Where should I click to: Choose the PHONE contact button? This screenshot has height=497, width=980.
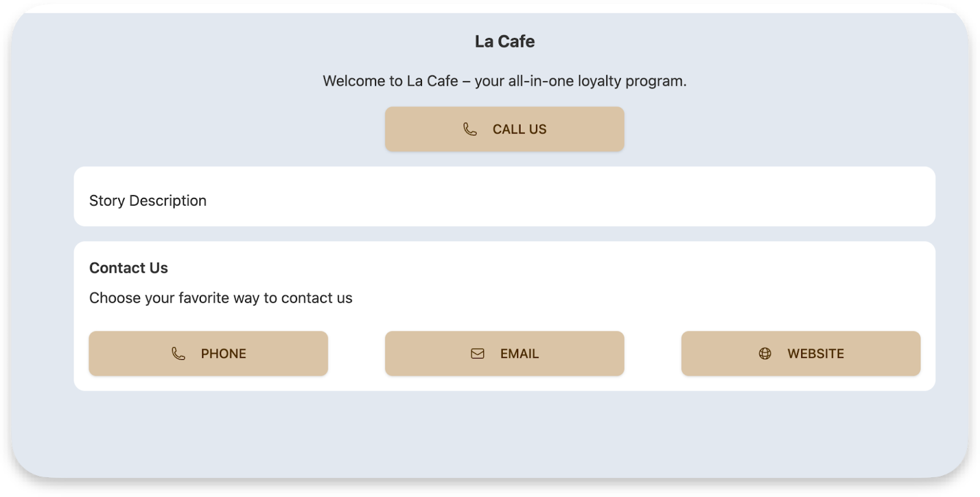tap(208, 354)
